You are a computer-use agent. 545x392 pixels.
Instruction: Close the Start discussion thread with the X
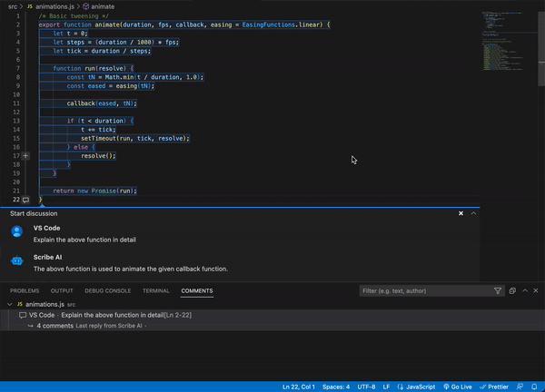coord(461,213)
